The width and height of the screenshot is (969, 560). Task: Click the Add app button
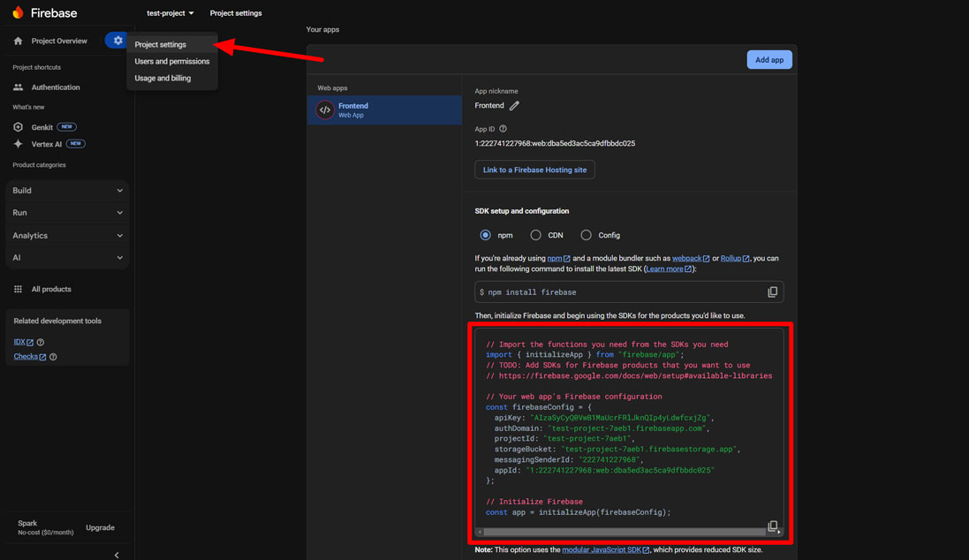click(x=768, y=60)
